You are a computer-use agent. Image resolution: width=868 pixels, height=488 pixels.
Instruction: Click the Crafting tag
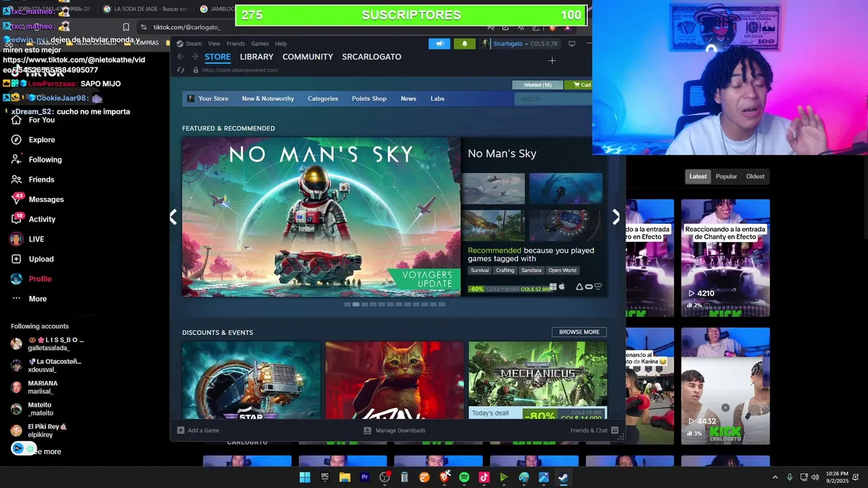[x=505, y=270]
